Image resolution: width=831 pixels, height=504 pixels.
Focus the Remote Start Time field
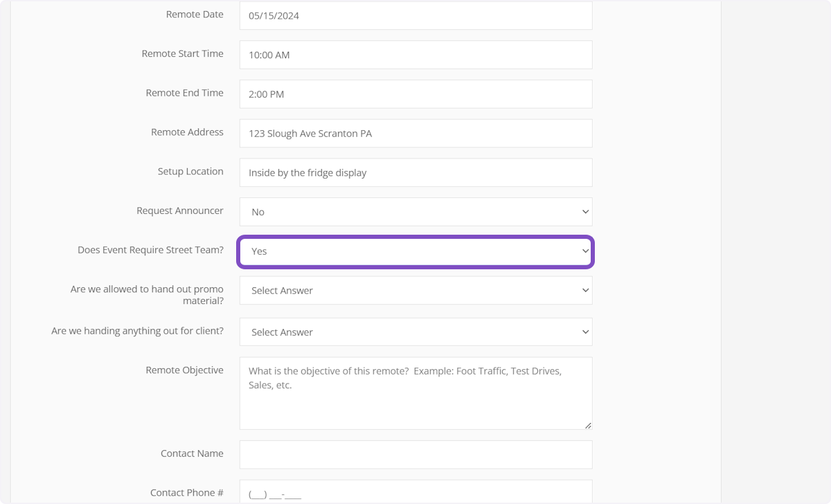point(415,55)
